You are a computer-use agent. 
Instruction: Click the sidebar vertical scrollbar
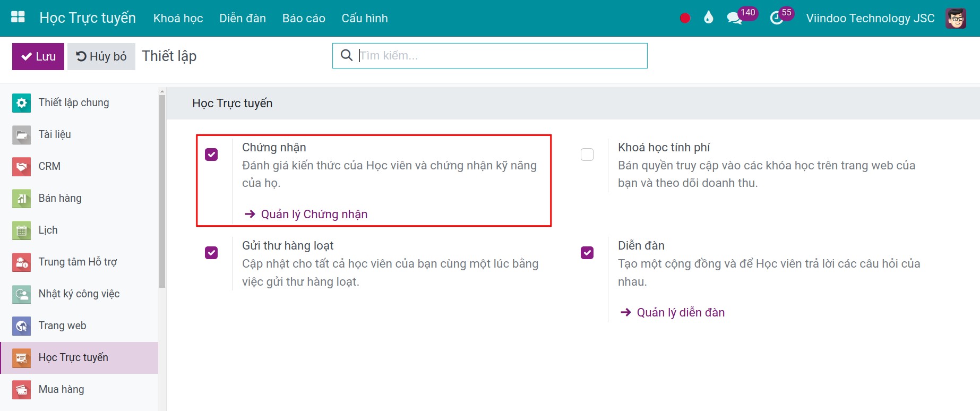(x=162, y=191)
